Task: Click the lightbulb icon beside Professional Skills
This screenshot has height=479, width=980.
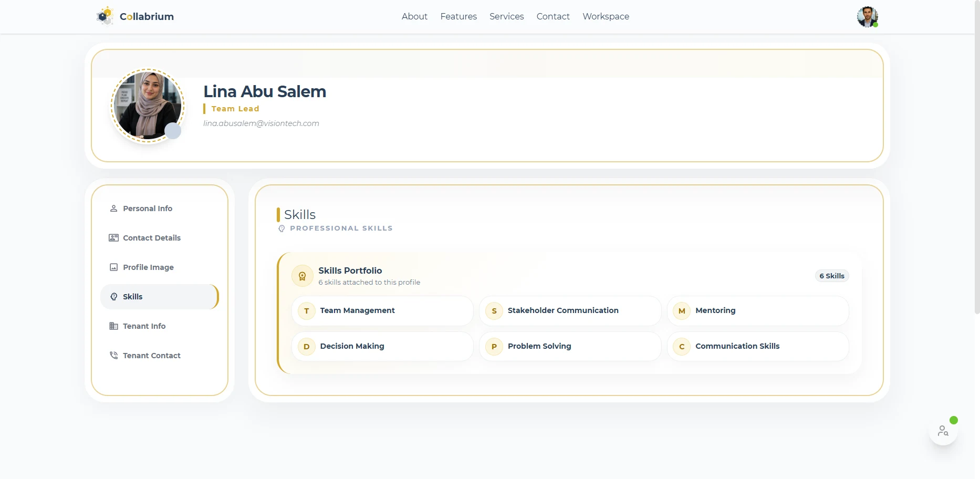Action: pyautogui.click(x=282, y=228)
